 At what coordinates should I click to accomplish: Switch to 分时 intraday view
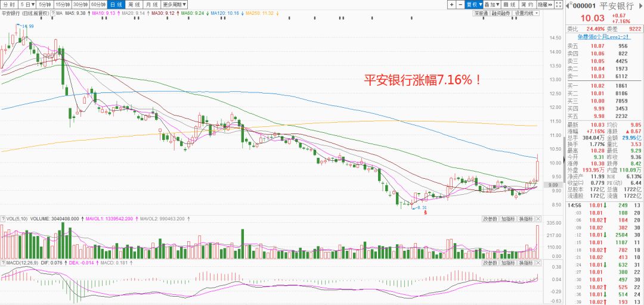click(x=9, y=5)
